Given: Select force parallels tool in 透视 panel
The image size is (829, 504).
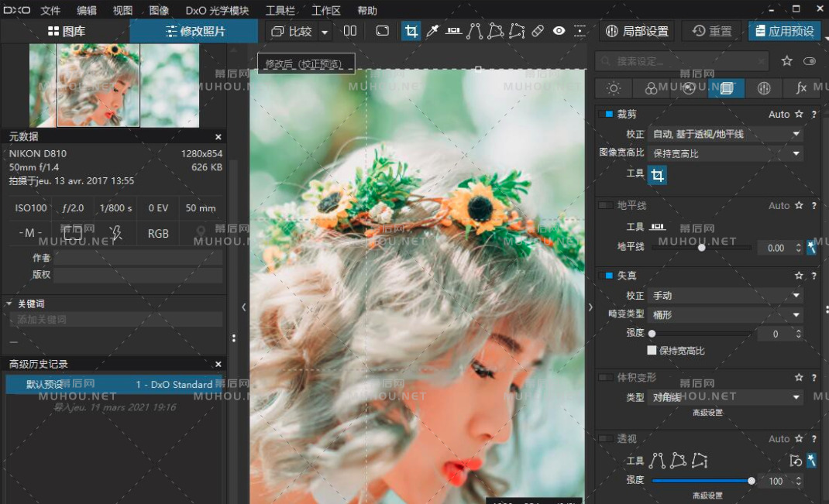Looking at the screenshot, I should click(657, 461).
